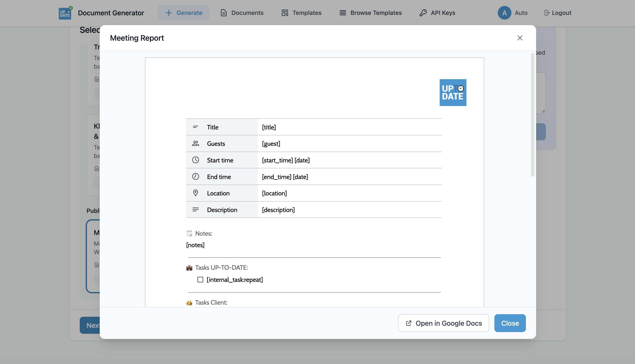Click the plus icon in Generate

click(169, 13)
